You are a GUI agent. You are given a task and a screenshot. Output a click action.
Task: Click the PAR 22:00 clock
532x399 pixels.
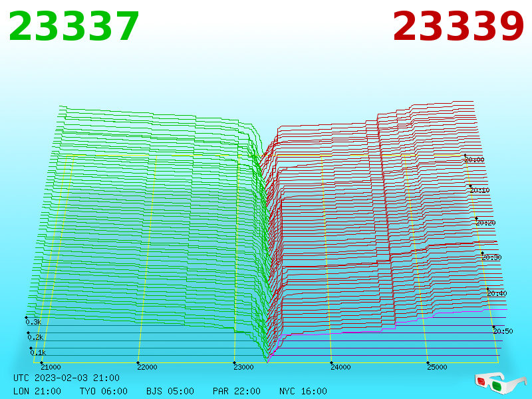point(237,391)
